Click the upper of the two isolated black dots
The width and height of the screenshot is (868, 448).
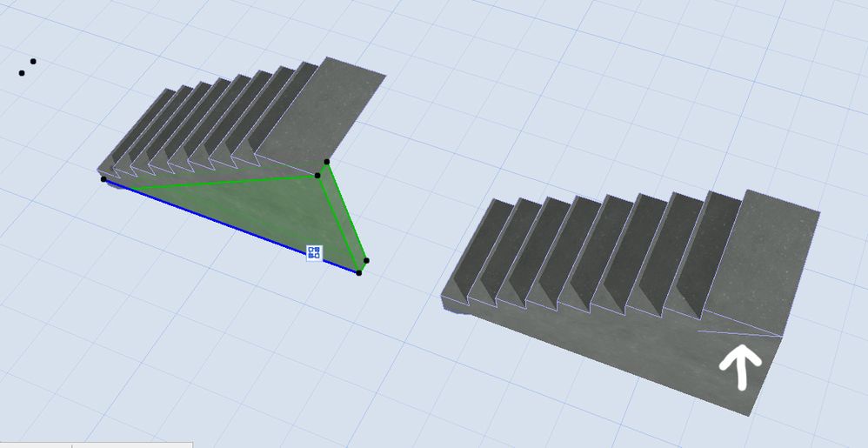(x=33, y=62)
